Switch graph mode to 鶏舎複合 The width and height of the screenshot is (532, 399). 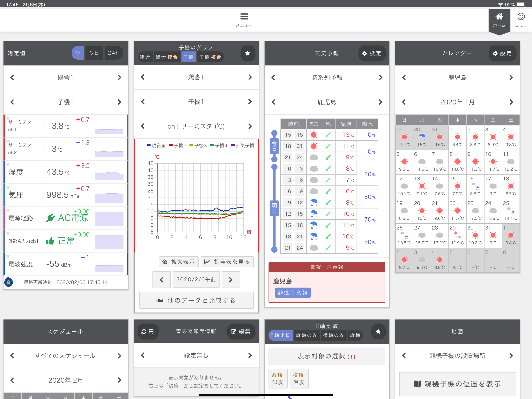pyautogui.click(x=167, y=57)
